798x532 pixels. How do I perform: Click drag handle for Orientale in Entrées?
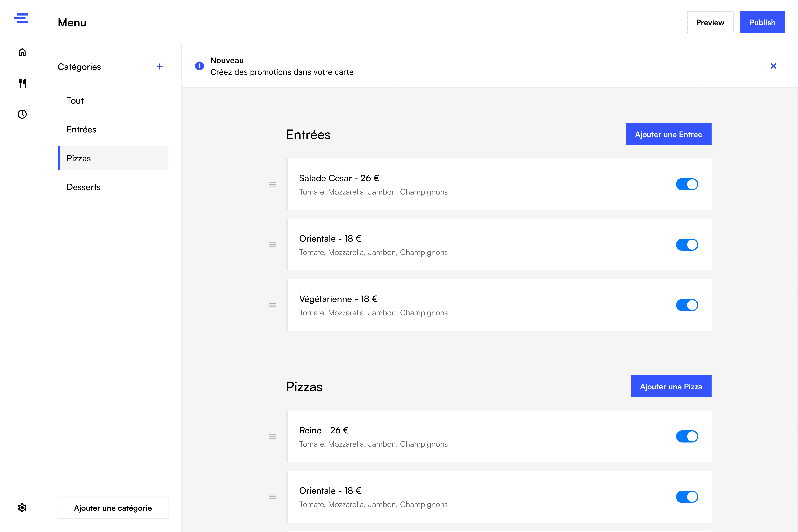(x=273, y=245)
